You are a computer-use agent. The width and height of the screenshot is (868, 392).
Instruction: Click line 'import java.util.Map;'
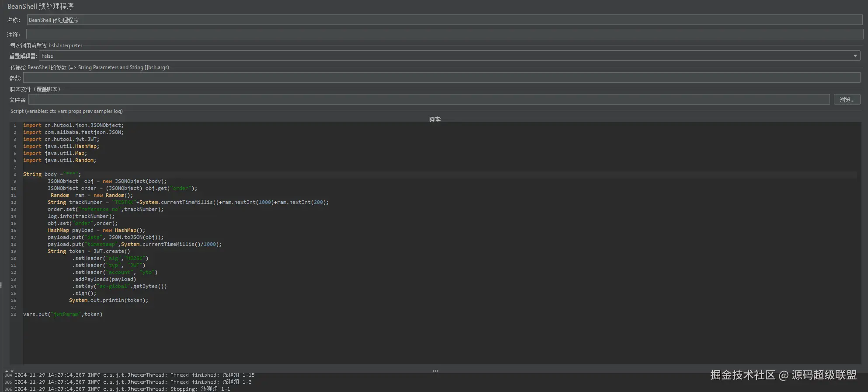click(55, 153)
